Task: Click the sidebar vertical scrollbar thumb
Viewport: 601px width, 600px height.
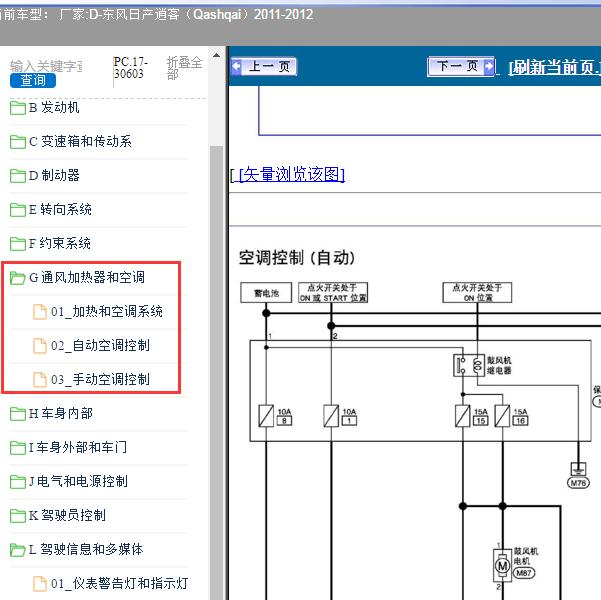Action: pos(217,373)
